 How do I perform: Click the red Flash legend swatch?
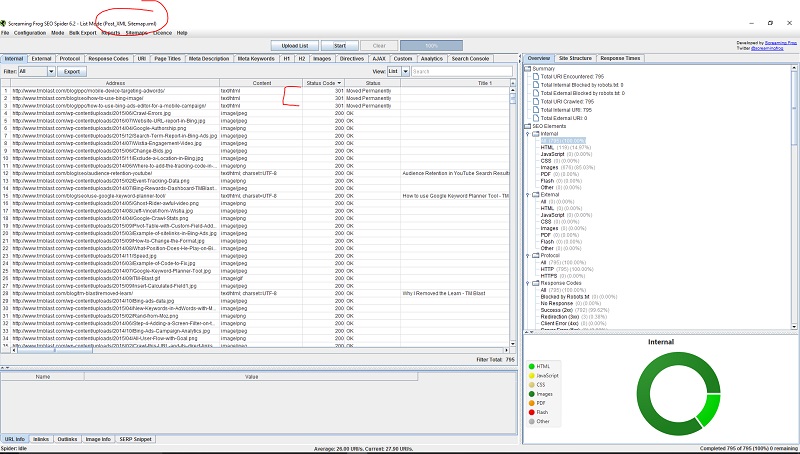click(532, 412)
